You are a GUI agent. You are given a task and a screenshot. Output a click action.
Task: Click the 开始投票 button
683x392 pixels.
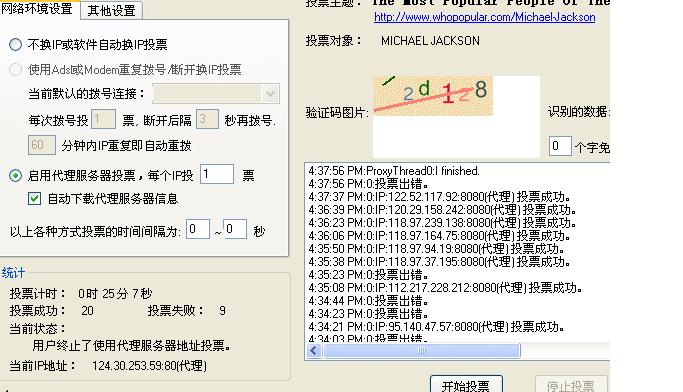466,385
